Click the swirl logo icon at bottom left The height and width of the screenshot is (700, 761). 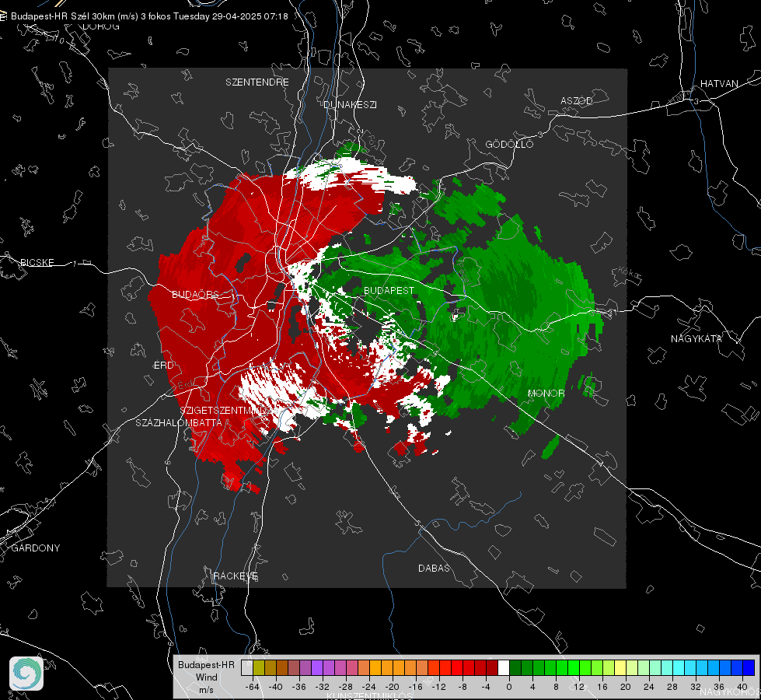pos(26,674)
